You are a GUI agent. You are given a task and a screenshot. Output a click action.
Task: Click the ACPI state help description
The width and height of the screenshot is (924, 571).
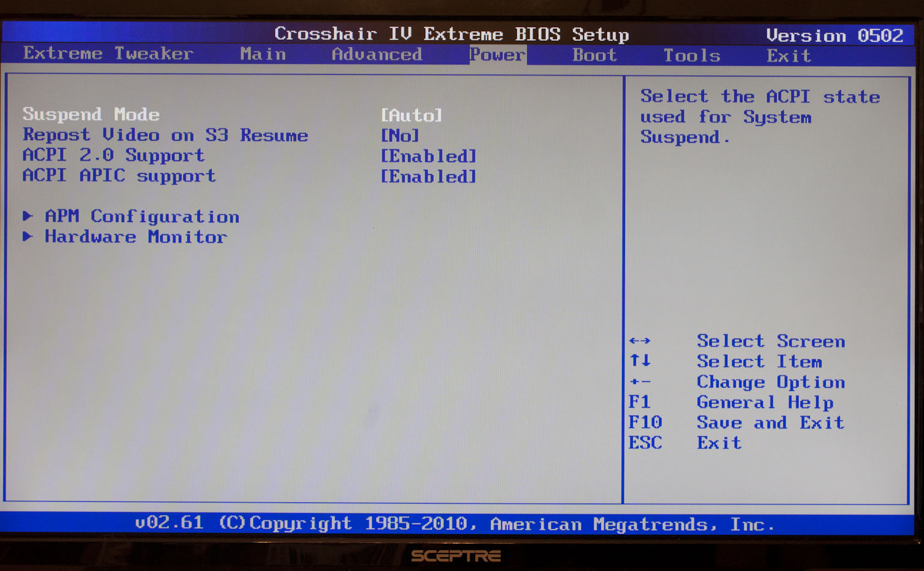pyautogui.click(x=760, y=117)
